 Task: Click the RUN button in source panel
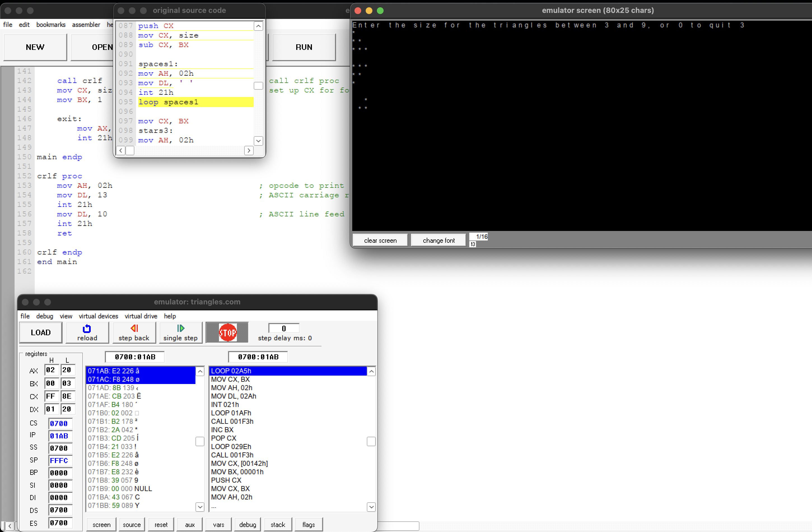point(304,47)
